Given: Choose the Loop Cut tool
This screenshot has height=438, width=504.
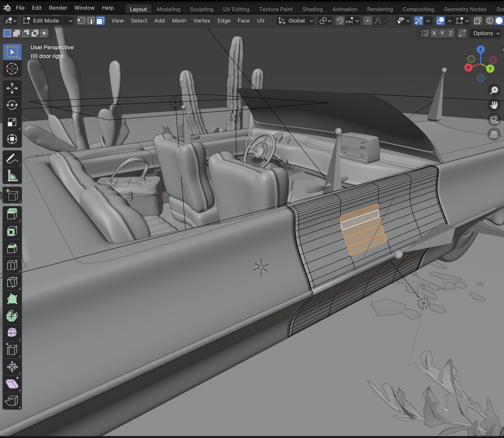Looking at the screenshot, I should (x=12, y=265).
